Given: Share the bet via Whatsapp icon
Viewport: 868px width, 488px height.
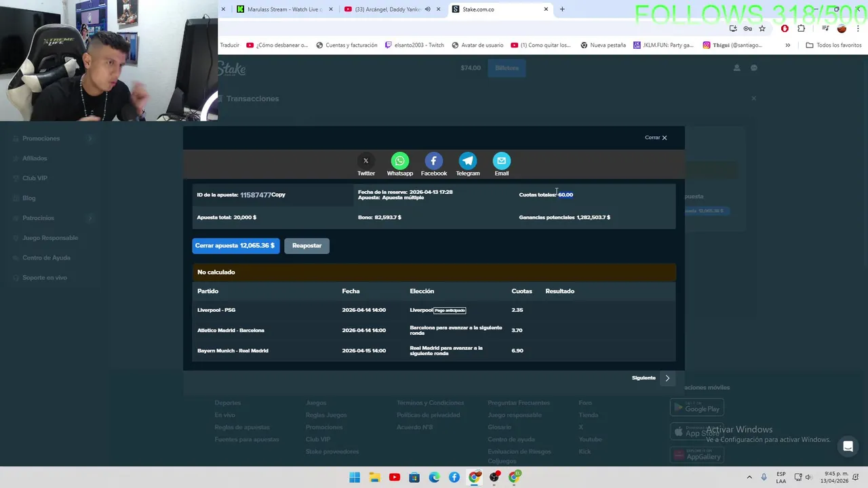Looking at the screenshot, I should 399,161.
